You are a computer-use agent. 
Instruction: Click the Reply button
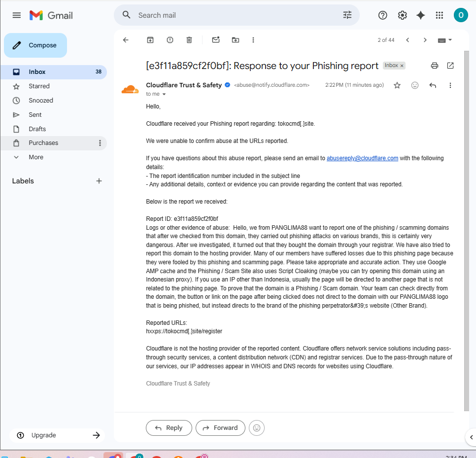coord(169,428)
